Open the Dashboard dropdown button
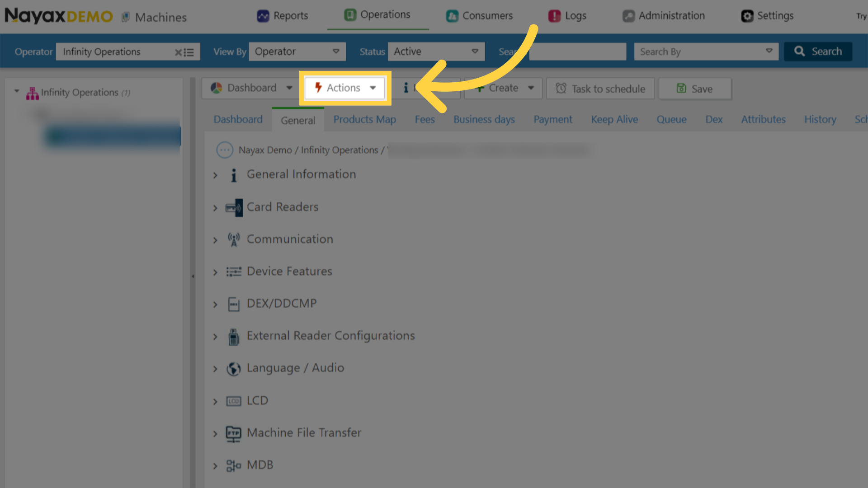The height and width of the screenshot is (488, 868). point(252,88)
